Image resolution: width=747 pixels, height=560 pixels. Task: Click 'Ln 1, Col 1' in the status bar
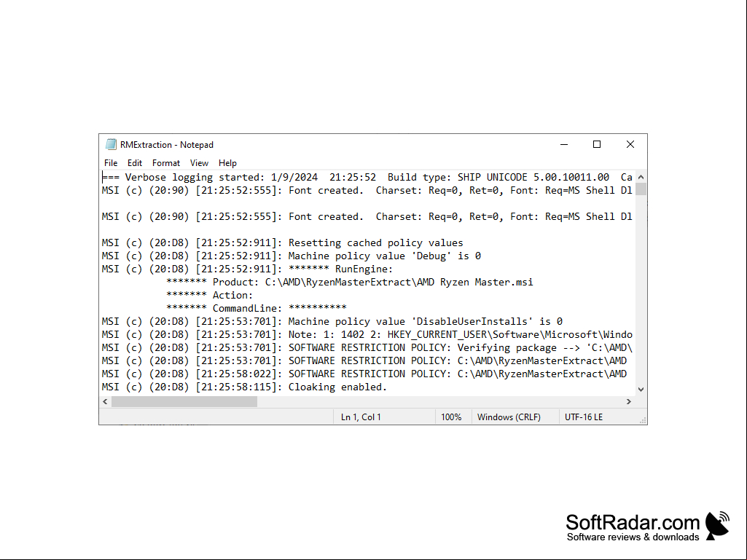361,417
